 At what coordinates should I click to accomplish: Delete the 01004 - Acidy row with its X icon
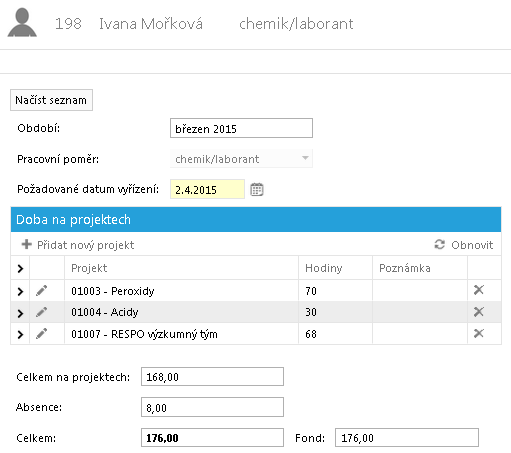point(479,312)
